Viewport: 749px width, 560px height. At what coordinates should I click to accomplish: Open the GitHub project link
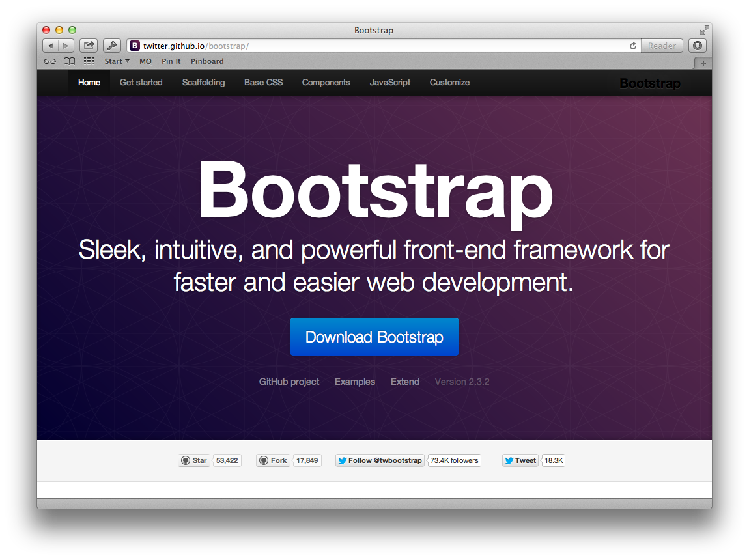289,382
